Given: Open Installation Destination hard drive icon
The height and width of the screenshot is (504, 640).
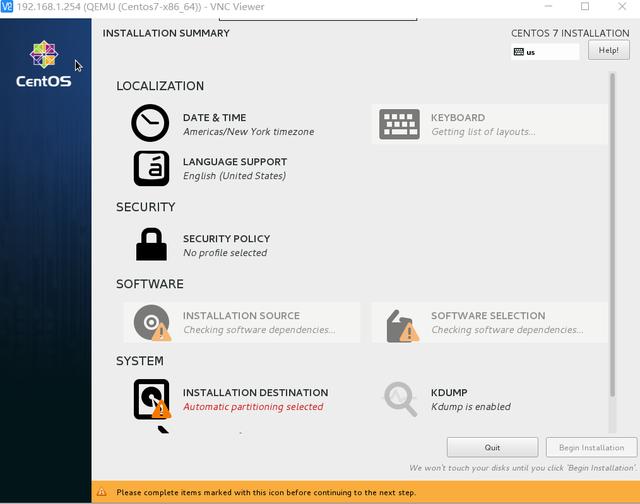Looking at the screenshot, I should point(152,399).
